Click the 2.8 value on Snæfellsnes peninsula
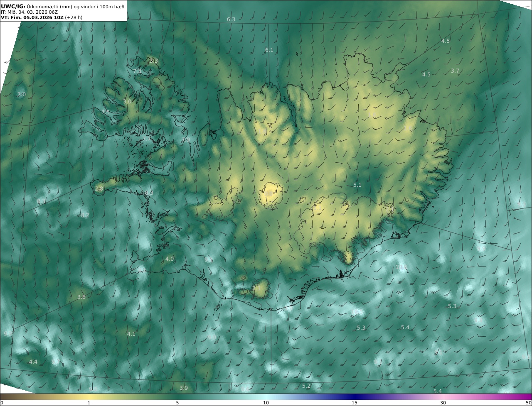The height and width of the screenshot is (406, 532). click(x=99, y=189)
